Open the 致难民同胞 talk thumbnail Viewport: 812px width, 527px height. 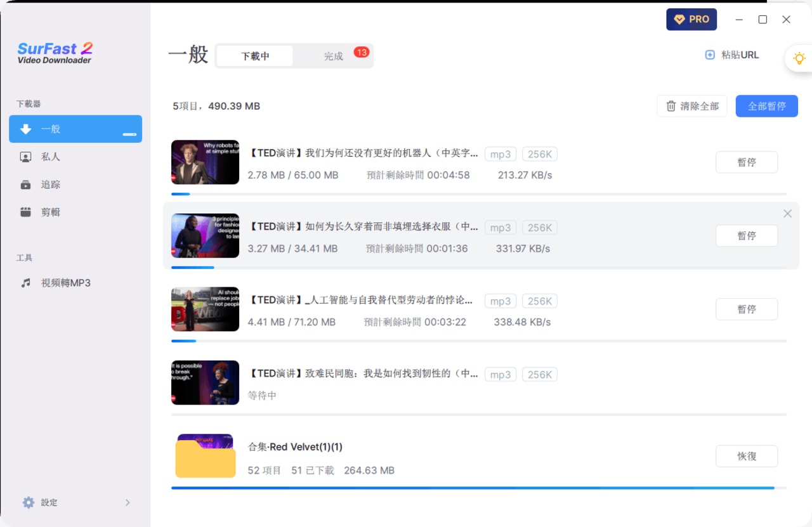[205, 383]
